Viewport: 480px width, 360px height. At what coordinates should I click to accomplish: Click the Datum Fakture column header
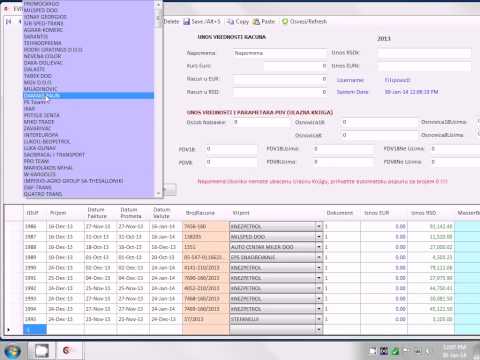100,213
